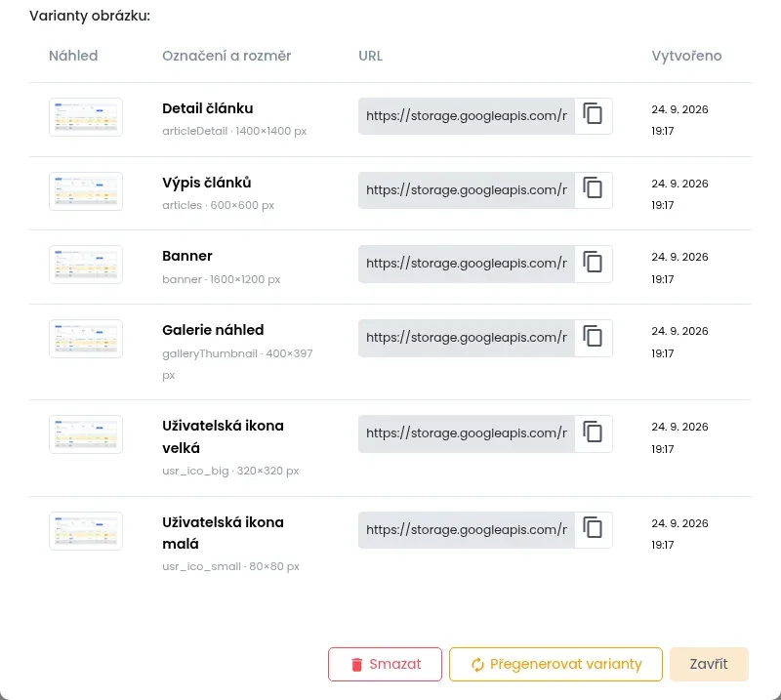This screenshot has height=700, width=781.
Task: Open the Výpis článků thumbnail preview
Action: (x=86, y=191)
